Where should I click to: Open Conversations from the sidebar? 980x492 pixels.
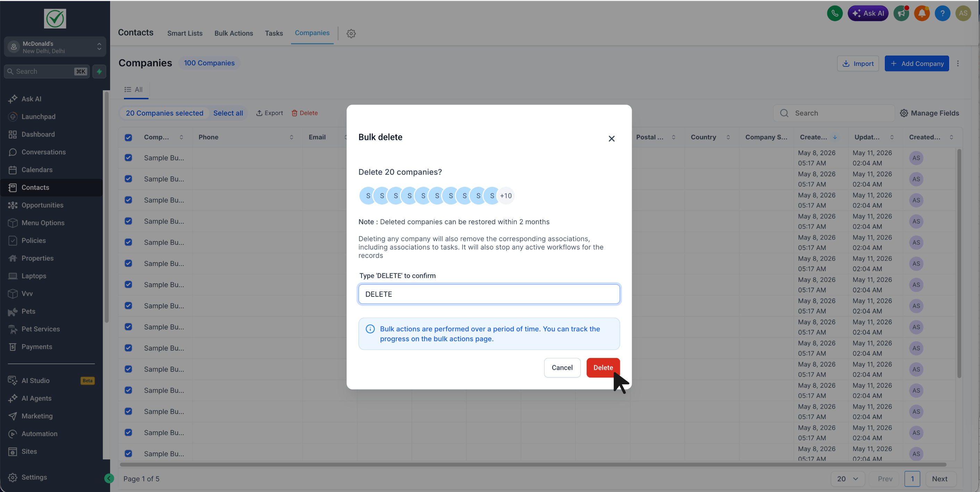[x=43, y=152]
